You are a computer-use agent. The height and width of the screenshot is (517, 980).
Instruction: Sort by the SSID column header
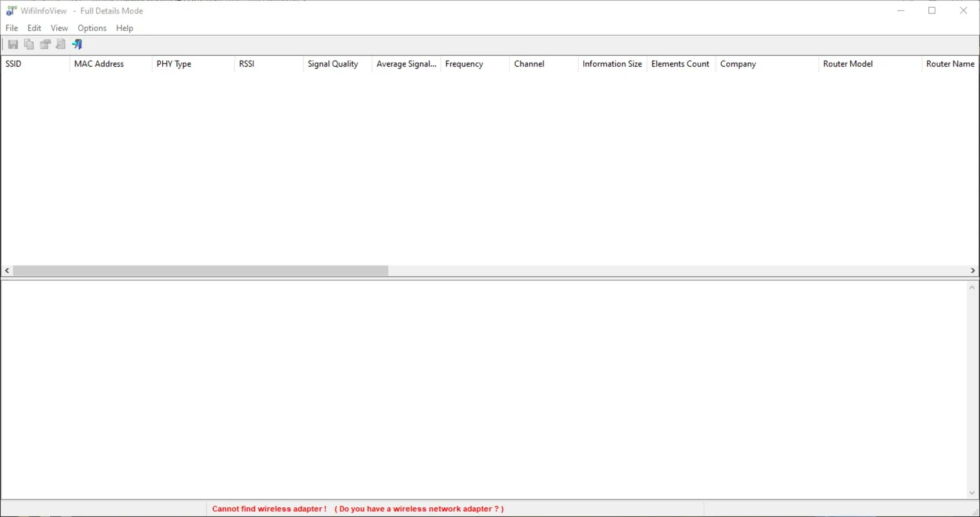point(36,64)
